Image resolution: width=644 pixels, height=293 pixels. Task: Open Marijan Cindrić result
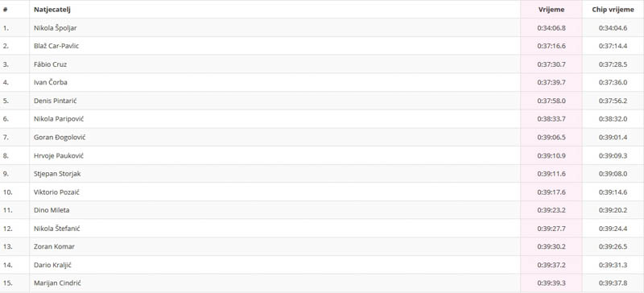(55, 283)
